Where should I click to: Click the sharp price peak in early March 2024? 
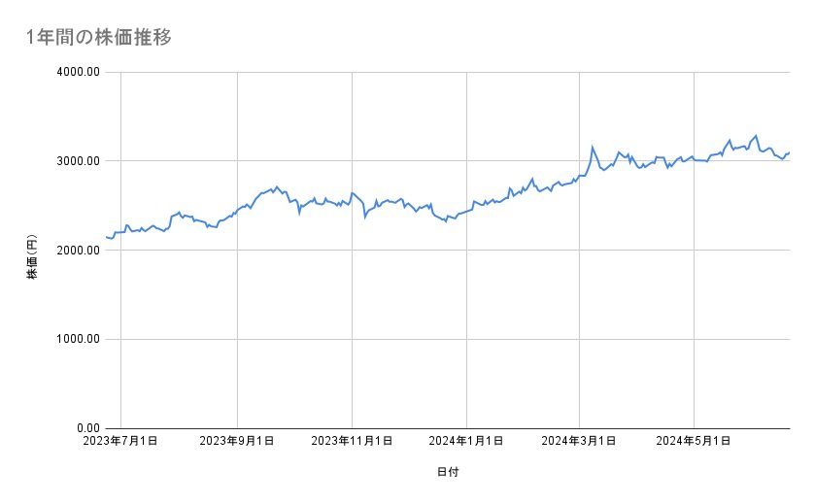click(592, 148)
